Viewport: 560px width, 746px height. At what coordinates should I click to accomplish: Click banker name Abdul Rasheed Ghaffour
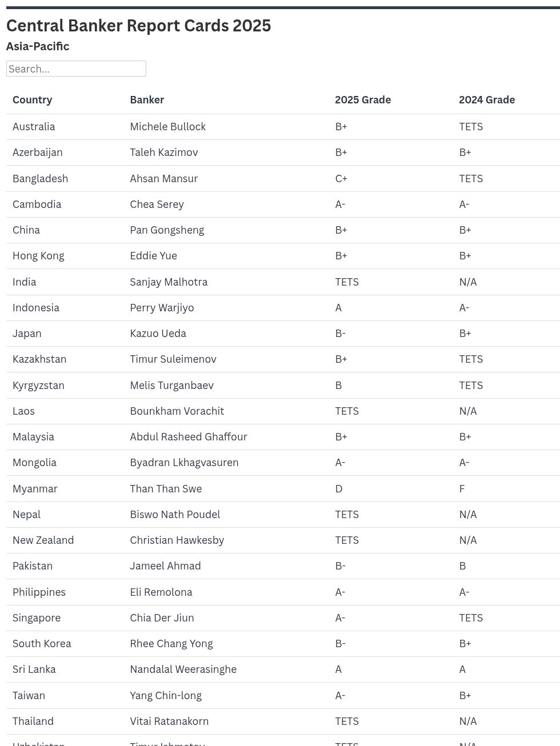click(189, 437)
